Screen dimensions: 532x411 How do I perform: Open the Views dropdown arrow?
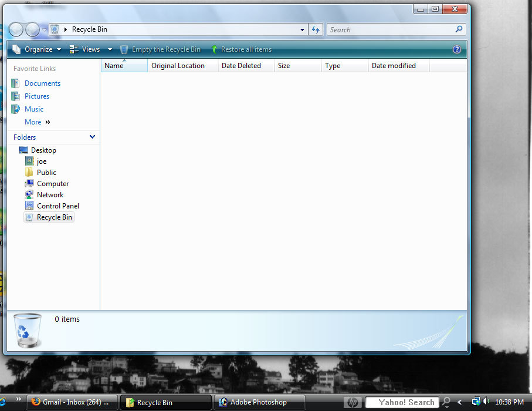[x=110, y=49]
